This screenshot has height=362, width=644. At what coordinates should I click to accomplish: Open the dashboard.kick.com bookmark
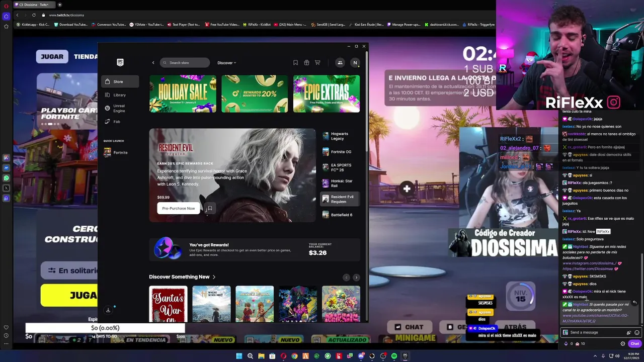(441, 24)
